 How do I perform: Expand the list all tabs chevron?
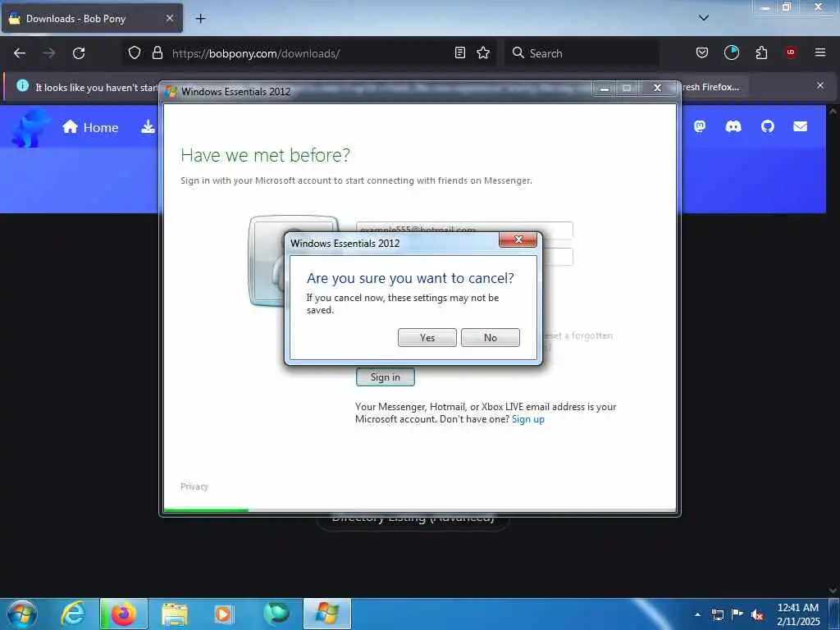point(703,18)
